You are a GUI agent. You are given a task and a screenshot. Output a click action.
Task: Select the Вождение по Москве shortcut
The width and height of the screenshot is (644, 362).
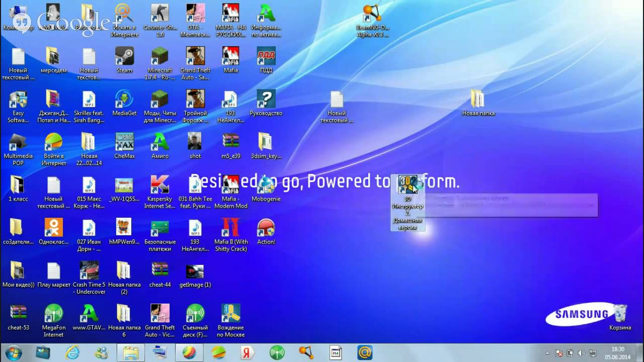coord(231,320)
